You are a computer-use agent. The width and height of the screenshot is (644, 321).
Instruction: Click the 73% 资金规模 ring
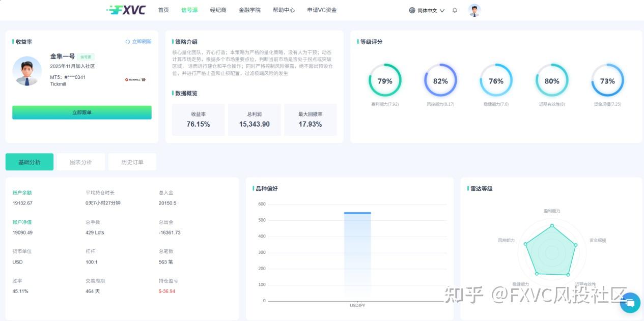(x=607, y=80)
